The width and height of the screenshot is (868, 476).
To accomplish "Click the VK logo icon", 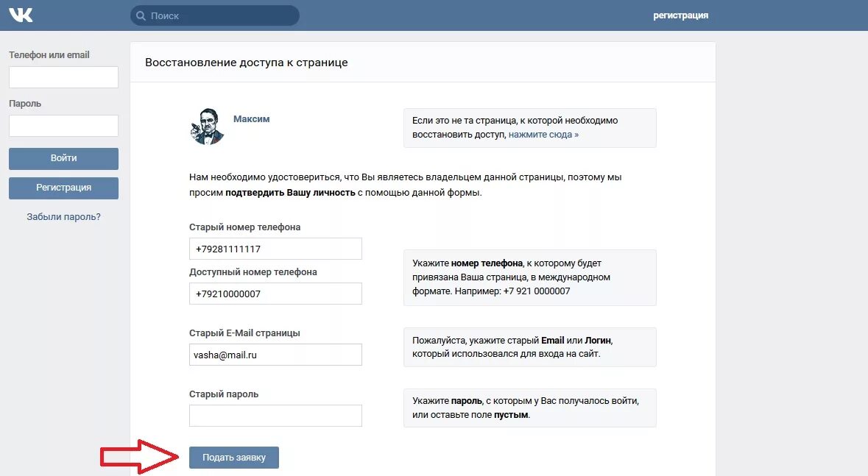I will click(21, 15).
